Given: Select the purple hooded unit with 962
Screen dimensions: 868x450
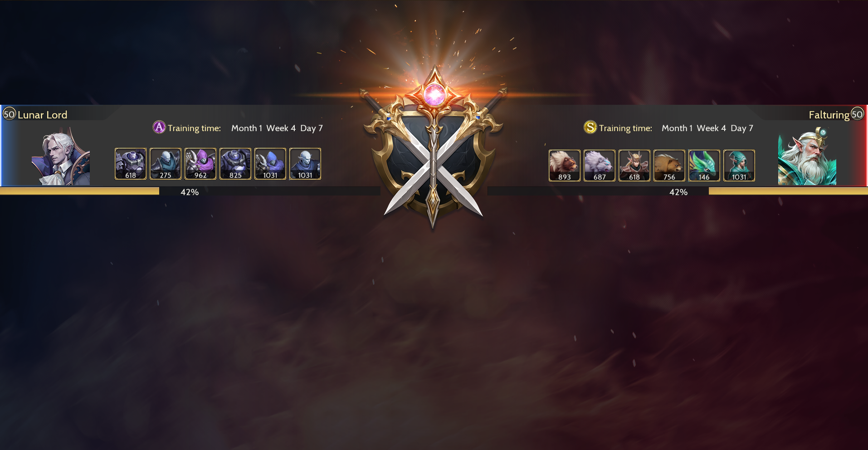Looking at the screenshot, I should point(200,164).
